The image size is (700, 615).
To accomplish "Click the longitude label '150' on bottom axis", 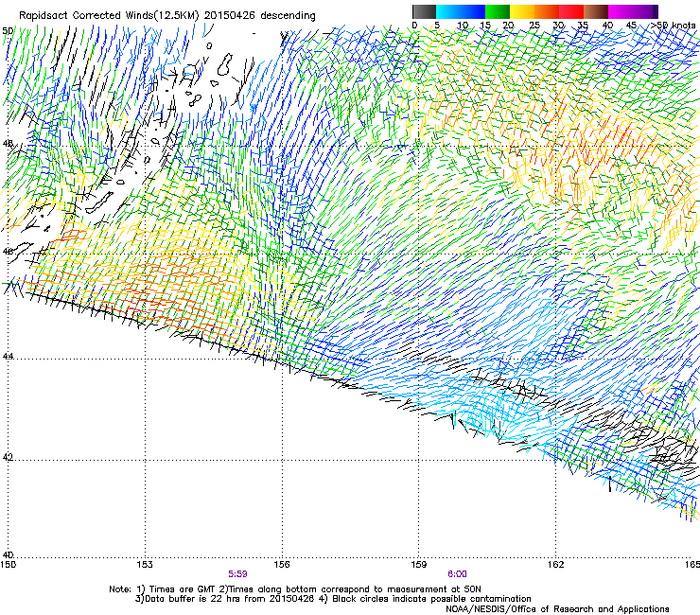I will coord(8,565).
